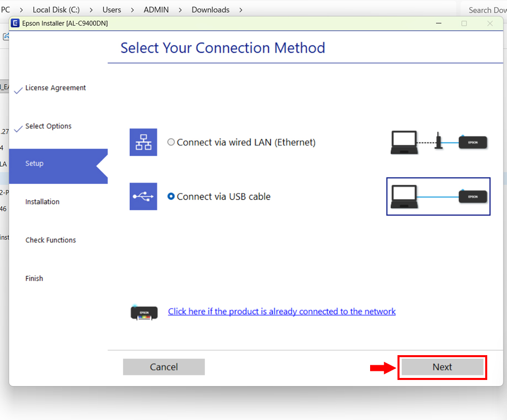The height and width of the screenshot is (420, 507).
Task: Click the Next button
Action: click(x=442, y=367)
